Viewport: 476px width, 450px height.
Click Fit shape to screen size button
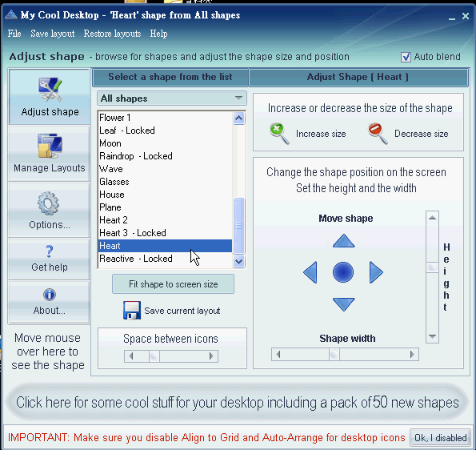coord(173,284)
